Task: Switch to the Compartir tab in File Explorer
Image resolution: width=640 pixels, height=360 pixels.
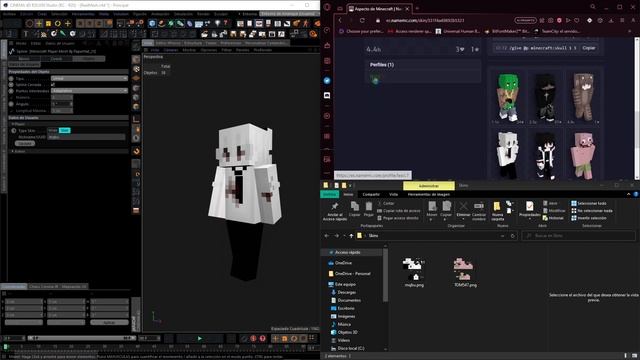Action: click(371, 194)
